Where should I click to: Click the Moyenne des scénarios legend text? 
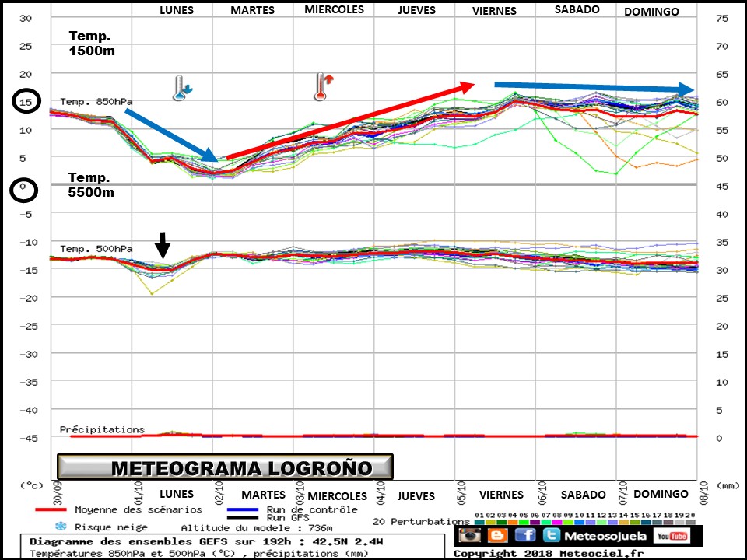pyautogui.click(x=139, y=509)
